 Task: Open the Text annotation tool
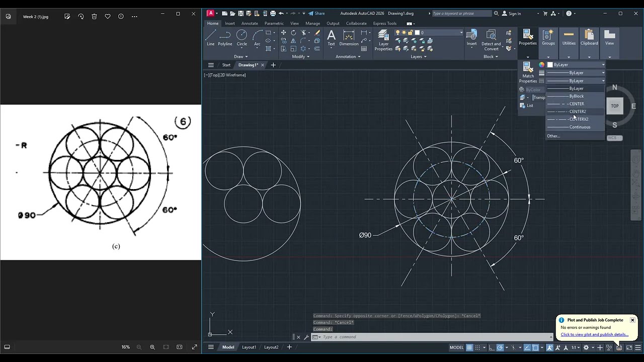(x=331, y=38)
